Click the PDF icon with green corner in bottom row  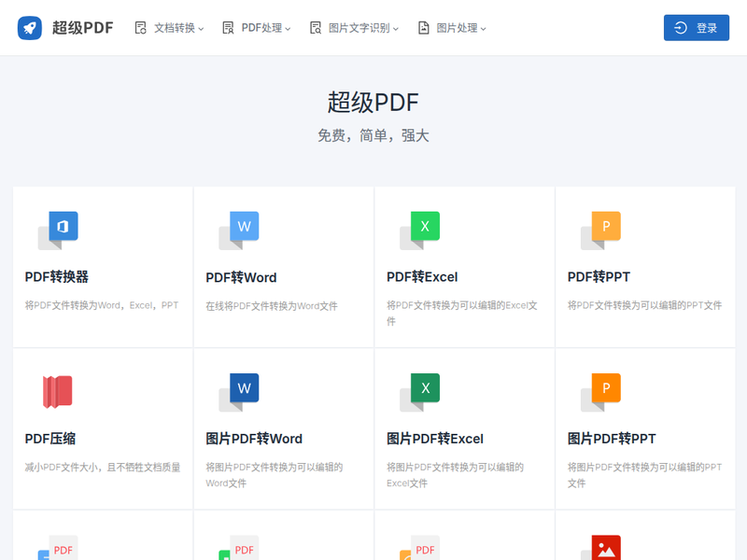pos(239,548)
